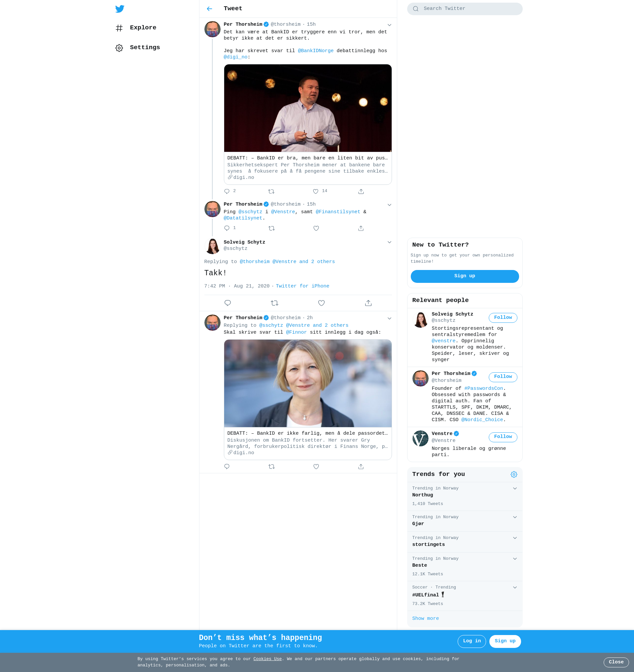Open the Cookies Use link
This screenshot has width=634, height=672.
[x=267, y=659]
